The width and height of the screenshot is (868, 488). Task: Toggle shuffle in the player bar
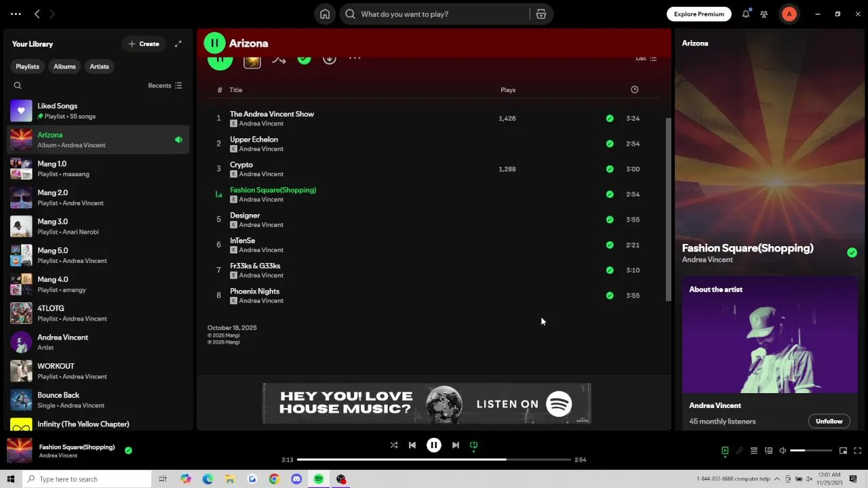click(x=394, y=445)
